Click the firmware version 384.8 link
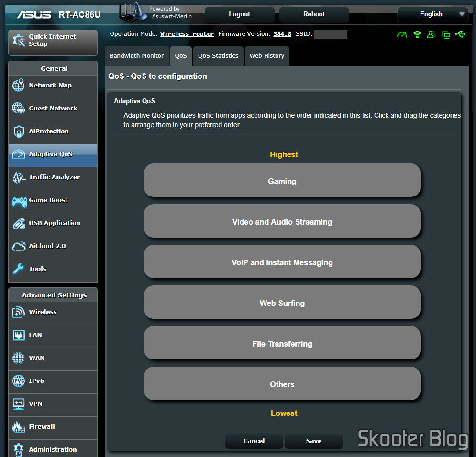 pos(282,34)
